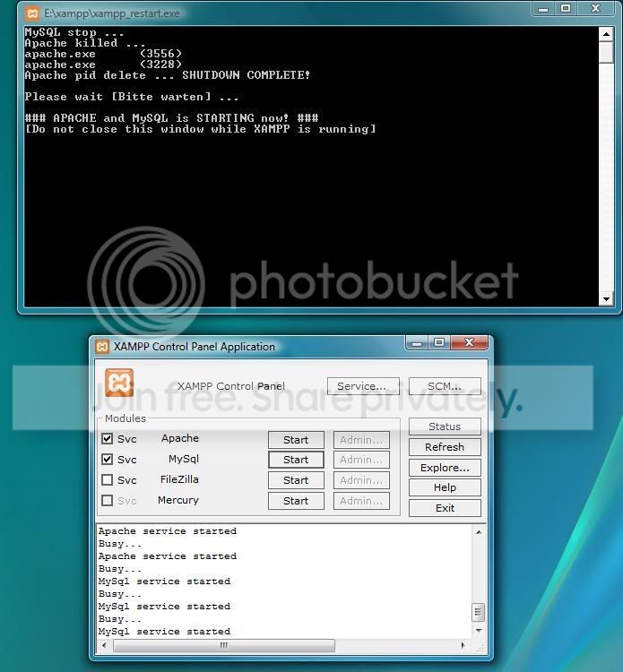The width and height of the screenshot is (623, 672).
Task: Start the MySql module
Action: (x=296, y=460)
